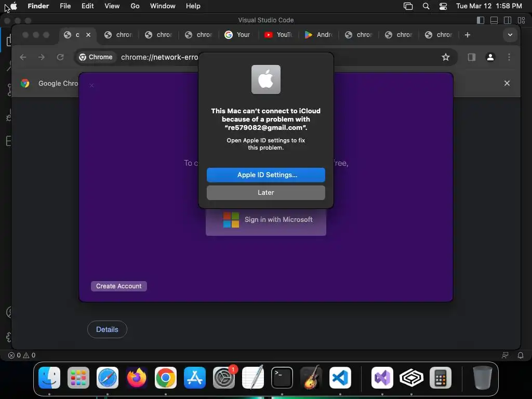This screenshot has height=399, width=532.
Task: Toggle Chrome side panel
Action: tap(472, 57)
